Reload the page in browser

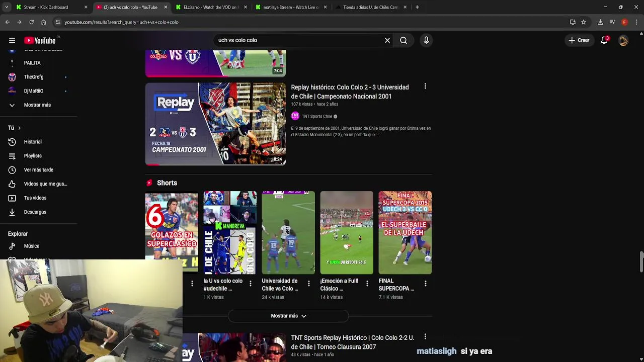31,22
